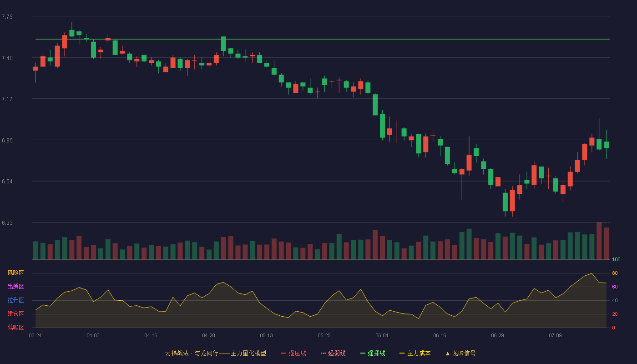Click the 6.54 price axis label

7,182
